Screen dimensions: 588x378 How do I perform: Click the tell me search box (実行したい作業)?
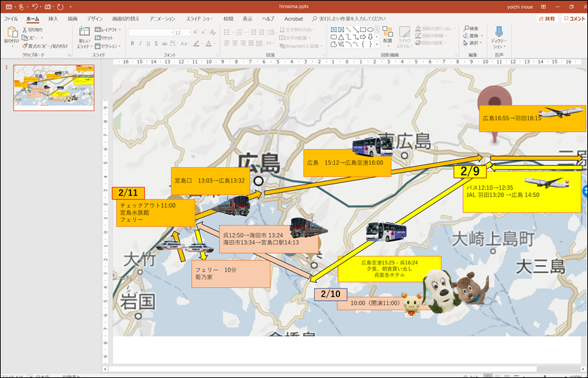(352, 18)
